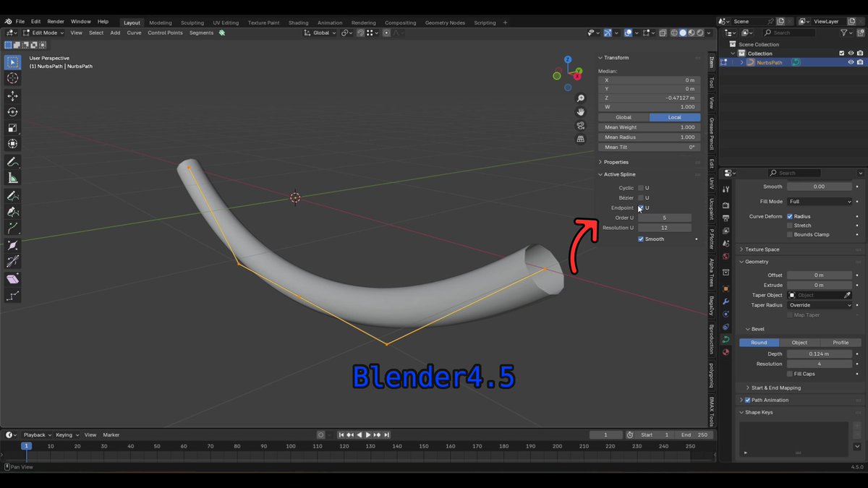
Task: Select the Curve Pen tool
Action: click(x=12, y=212)
